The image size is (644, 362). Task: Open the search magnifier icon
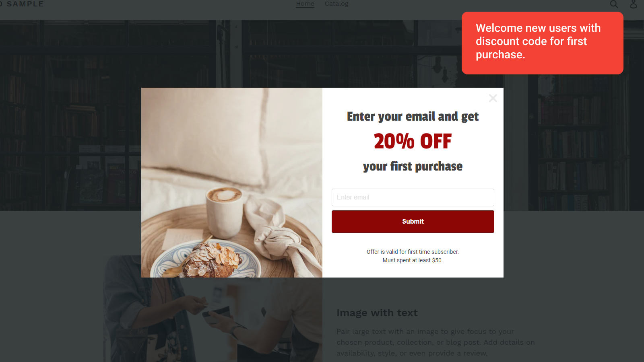[x=614, y=4]
